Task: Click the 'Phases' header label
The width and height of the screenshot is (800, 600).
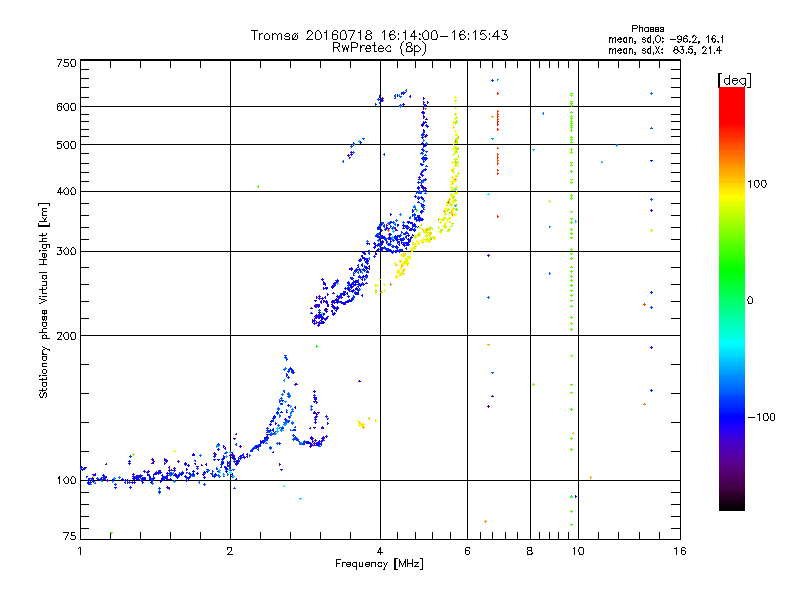Action: (647, 29)
